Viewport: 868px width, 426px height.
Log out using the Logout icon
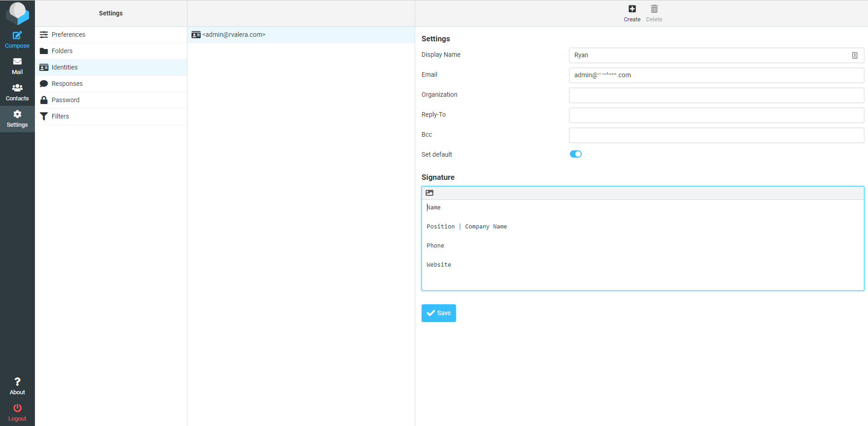17,408
